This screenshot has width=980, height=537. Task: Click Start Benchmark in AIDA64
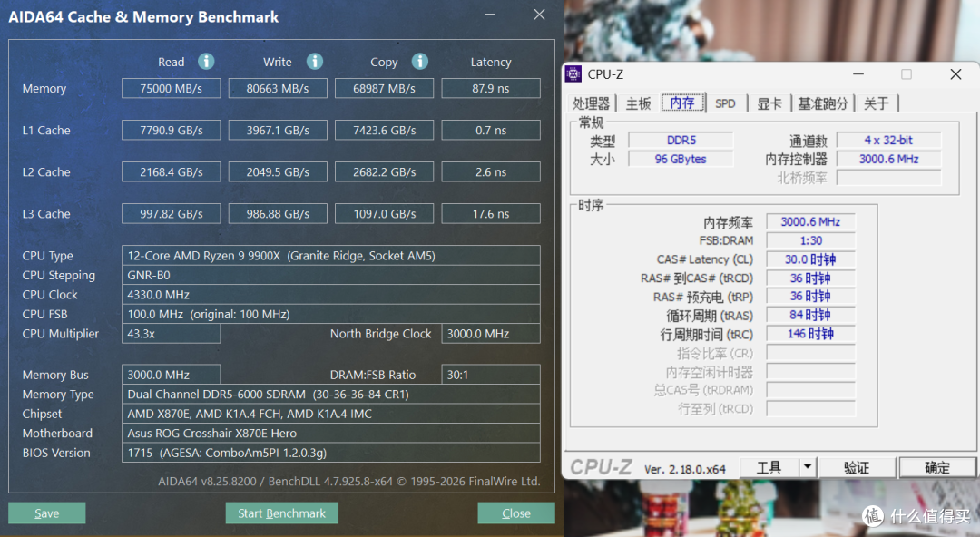[282, 513]
